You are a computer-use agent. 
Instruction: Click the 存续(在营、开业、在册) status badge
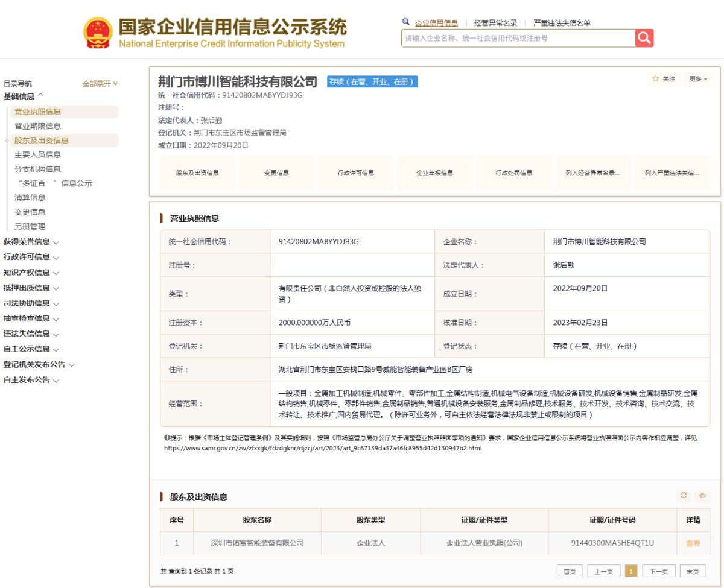tap(372, 81)
